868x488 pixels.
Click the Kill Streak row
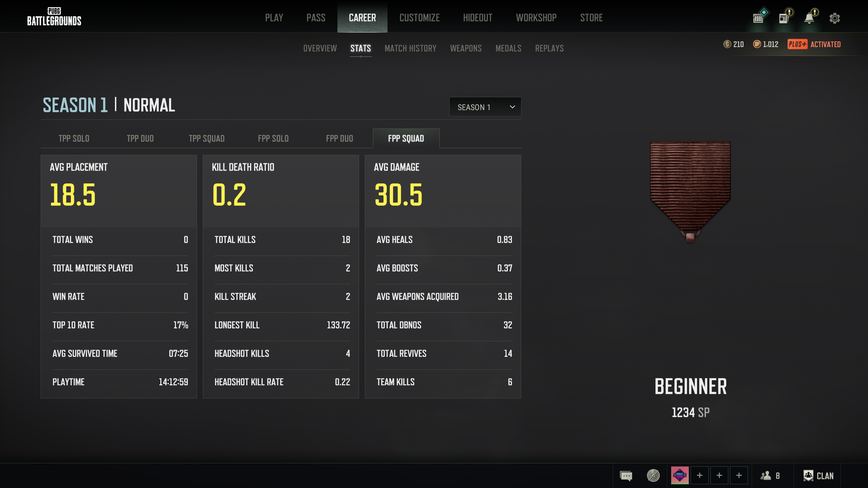(x=282, y=297)
